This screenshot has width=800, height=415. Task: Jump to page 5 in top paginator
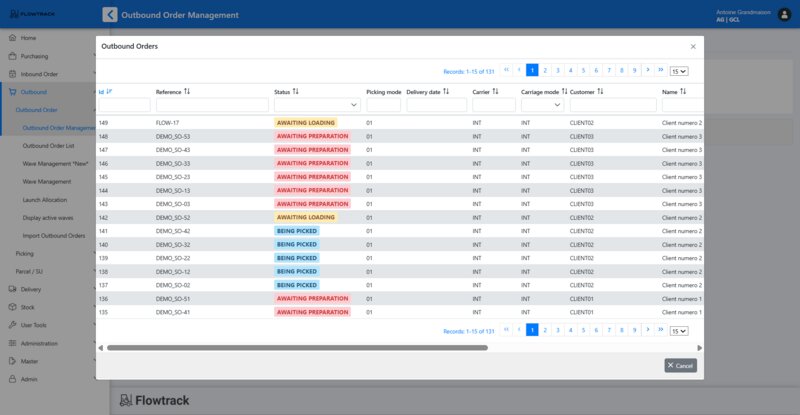pos(583,70)
